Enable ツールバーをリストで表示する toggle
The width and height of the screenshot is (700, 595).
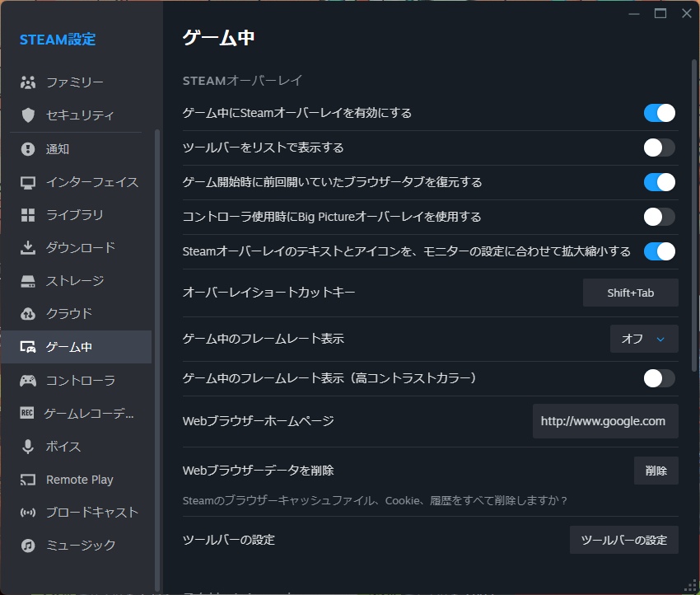tap(659, 148)
